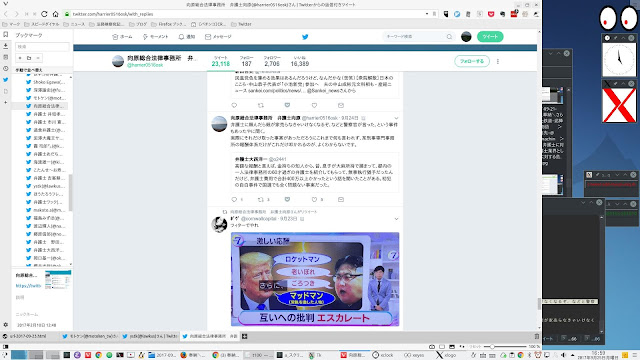The height and width of the screenshot is (360, 640).
Task: Select xclock in the desktop taskbar
Action: [x=383, y=355]
